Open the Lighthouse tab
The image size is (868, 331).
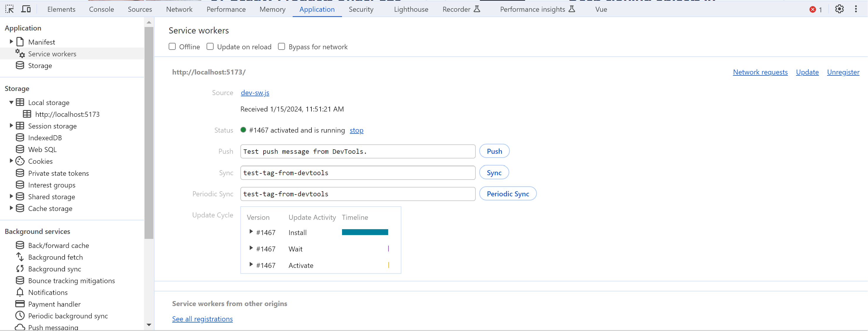[411, 9]
